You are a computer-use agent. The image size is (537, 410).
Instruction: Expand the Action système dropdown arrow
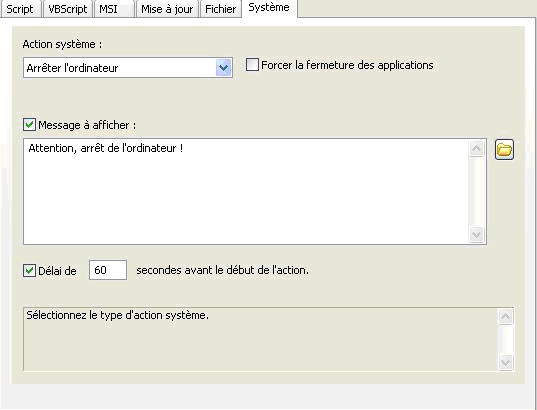[224, 67]
